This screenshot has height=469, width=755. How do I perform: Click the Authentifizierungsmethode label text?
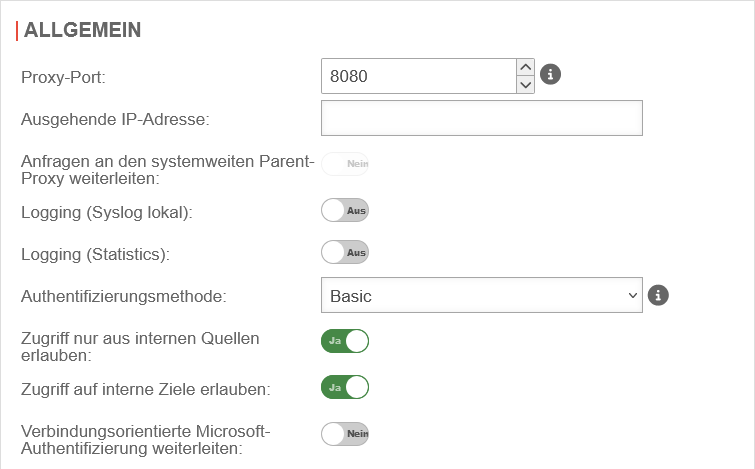click(124, 296)
